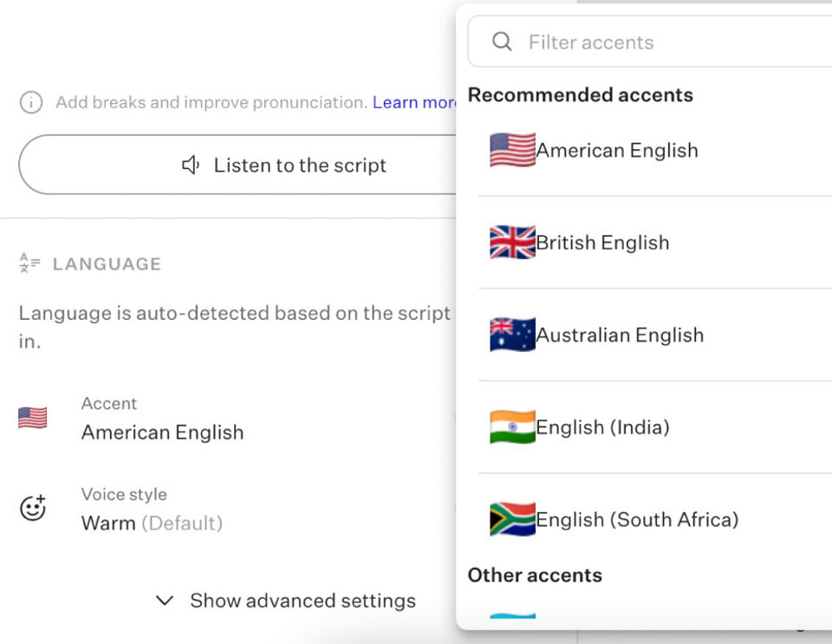The width and height of the screenshot is (832, 644).
Task: Choose English (South Africa) accent option
Action: [x=637, y=519]
